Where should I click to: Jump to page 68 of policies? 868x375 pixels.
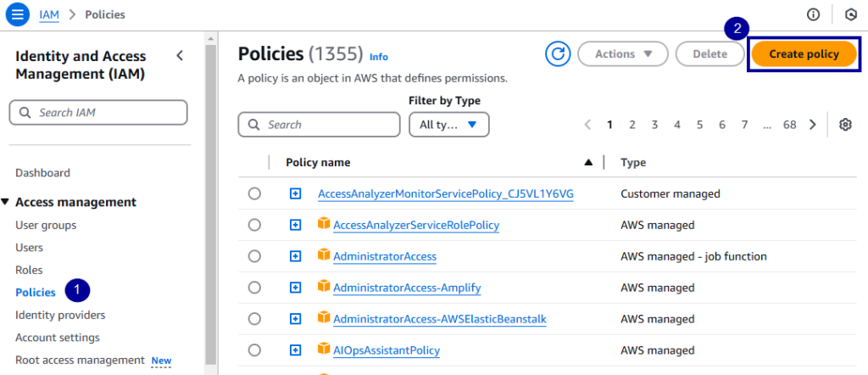tap(789, 125)
